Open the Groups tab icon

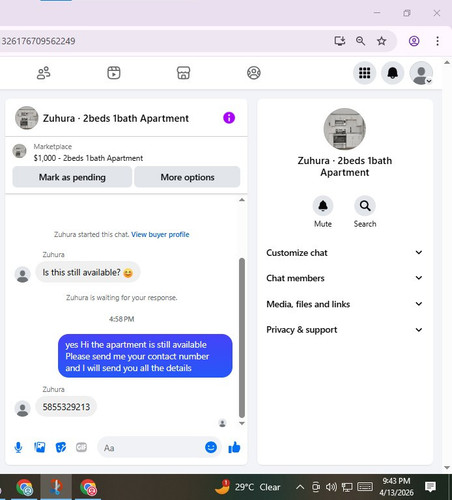[x=254, y=73]
